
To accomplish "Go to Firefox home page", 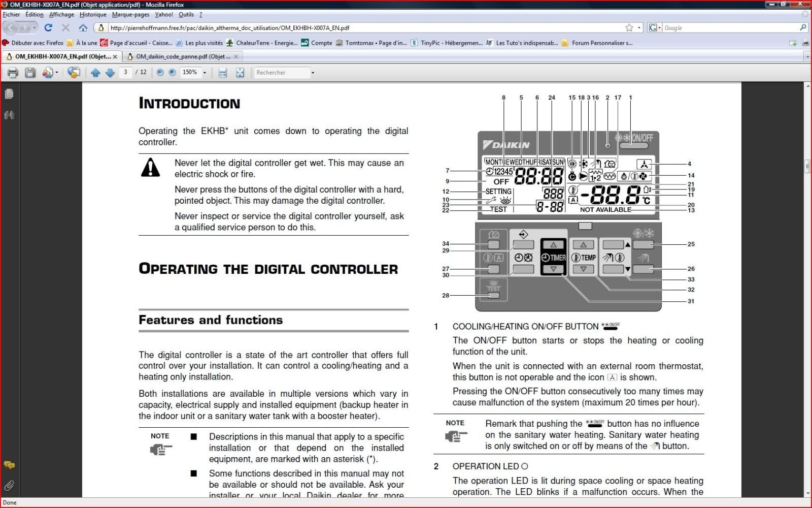I will pyautogui.click(x=83, y=28).
